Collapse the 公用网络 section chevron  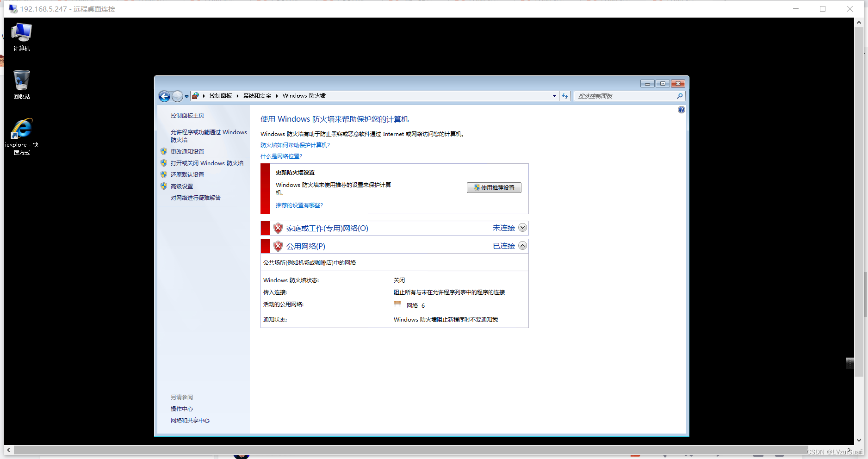522,246
